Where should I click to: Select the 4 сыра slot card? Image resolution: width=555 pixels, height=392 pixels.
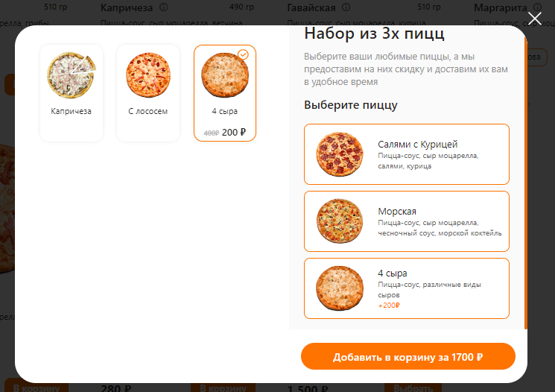tap(225, 93)
